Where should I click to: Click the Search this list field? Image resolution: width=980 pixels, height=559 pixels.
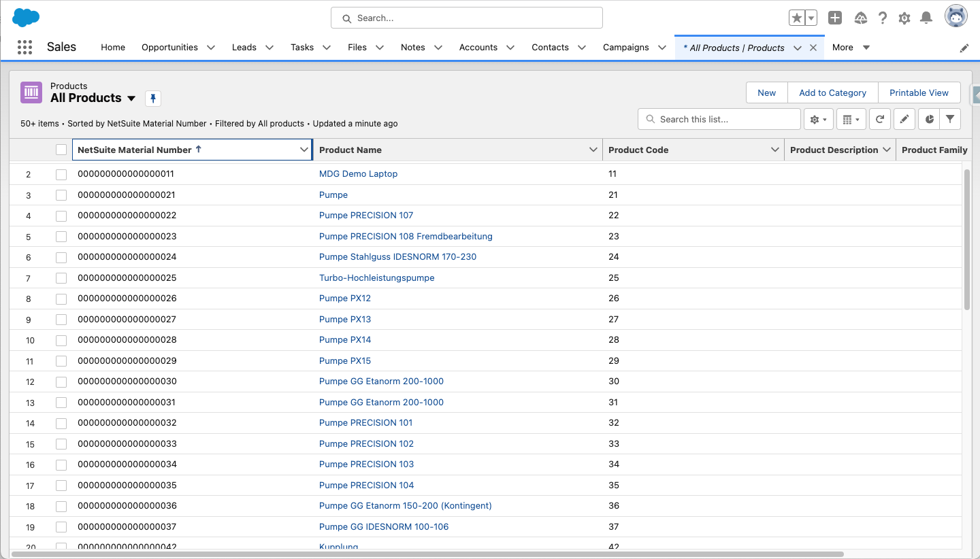719,119
